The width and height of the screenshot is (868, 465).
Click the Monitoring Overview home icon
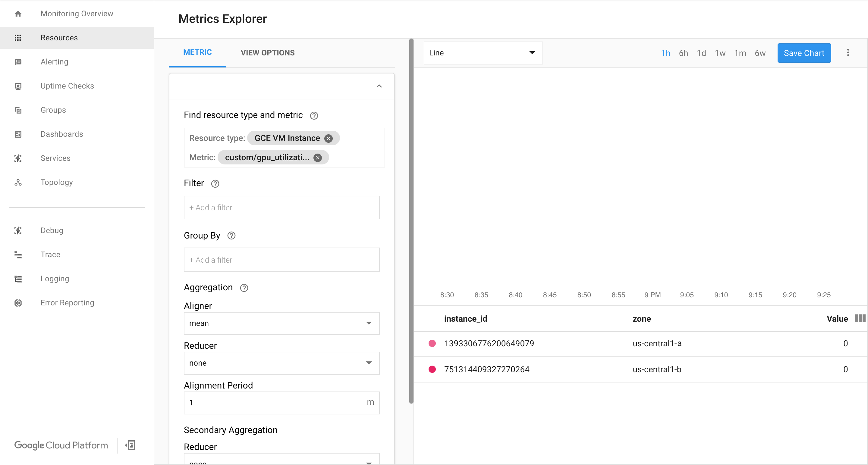click(x=18, y=13)
